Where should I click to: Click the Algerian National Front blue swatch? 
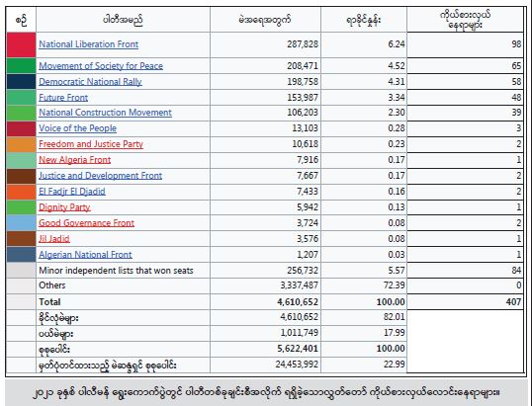[x=21, y=255]
